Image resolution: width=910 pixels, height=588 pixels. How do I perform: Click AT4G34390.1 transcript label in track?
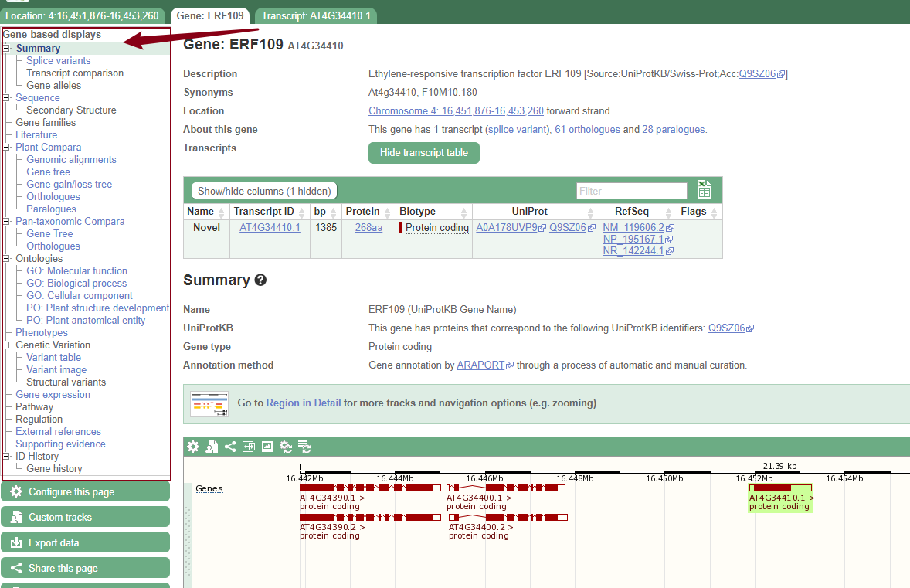[332, 498]
